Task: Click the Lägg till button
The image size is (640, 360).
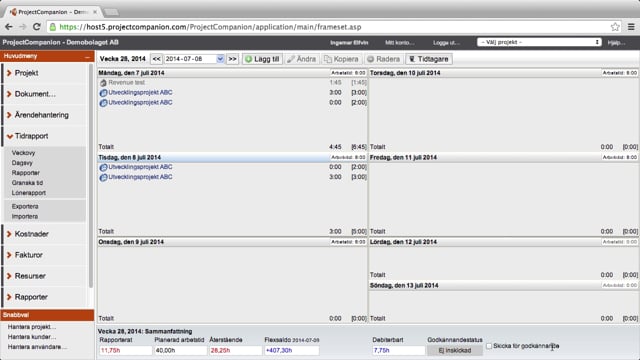Action: click(262, 59)
